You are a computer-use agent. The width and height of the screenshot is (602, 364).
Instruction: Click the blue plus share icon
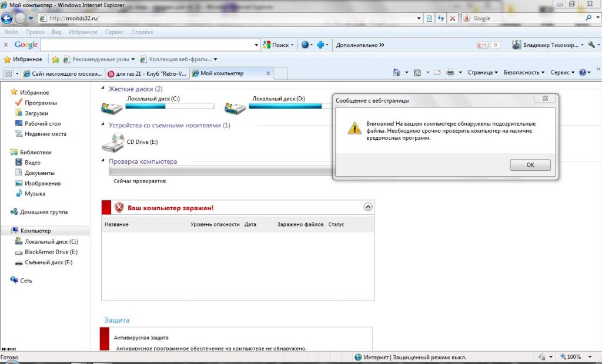pos(320,45)
